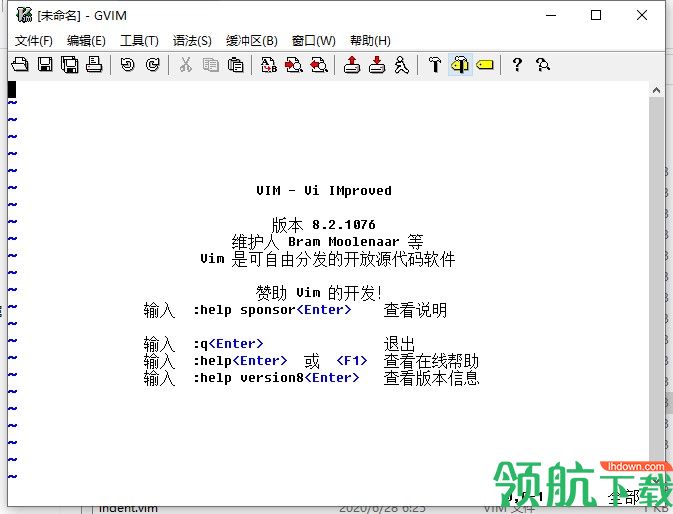Viewport: 673px width, 514px height.
Task: Open the 语法(S) menu
Action: [x=192, y=41]
